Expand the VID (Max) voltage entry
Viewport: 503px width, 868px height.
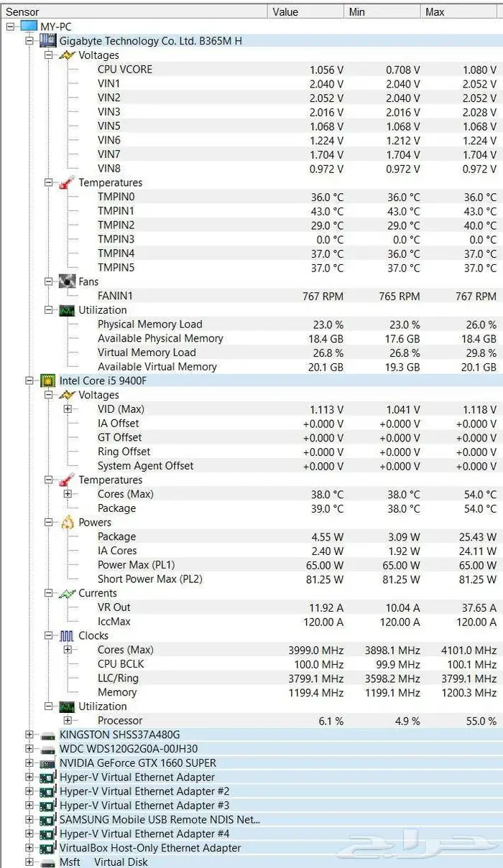[x=68, y=409]
